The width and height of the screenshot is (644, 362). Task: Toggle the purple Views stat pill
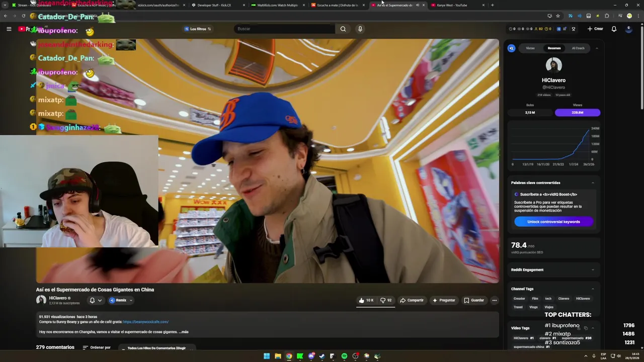click(x=578, y=113)
